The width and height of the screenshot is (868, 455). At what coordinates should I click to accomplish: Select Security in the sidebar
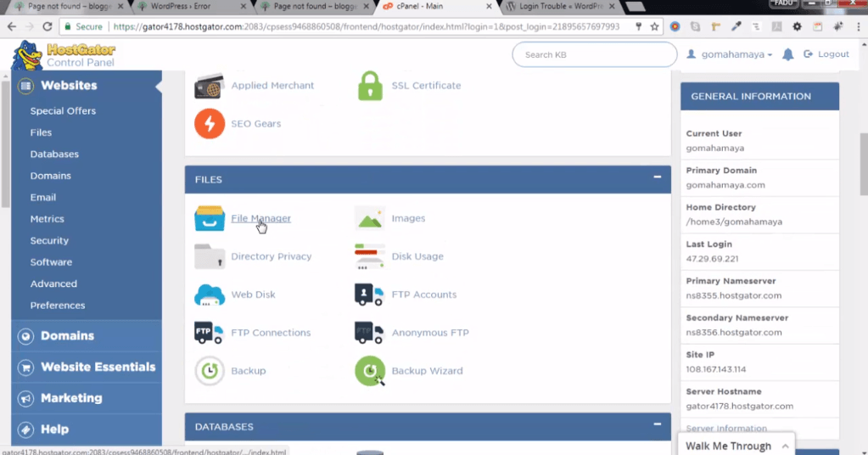(x=49, y=240)
